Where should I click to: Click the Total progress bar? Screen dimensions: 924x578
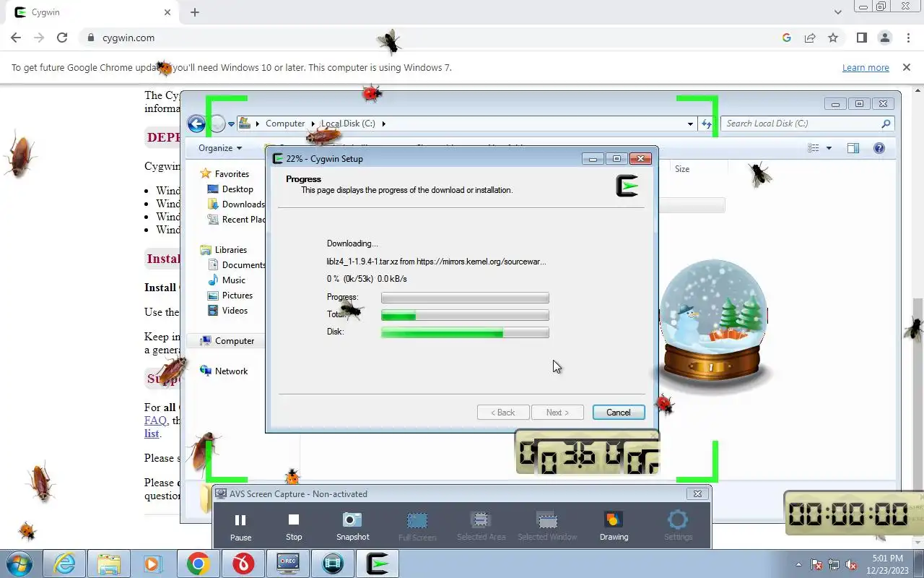pyautogui.click(x=465, y=315)
